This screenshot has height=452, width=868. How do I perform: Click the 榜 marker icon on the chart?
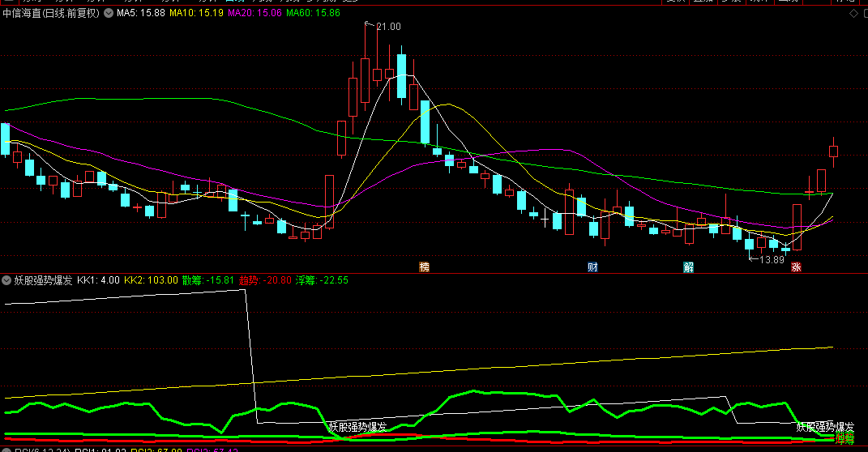pyautogui.click(x=424, y=267)
